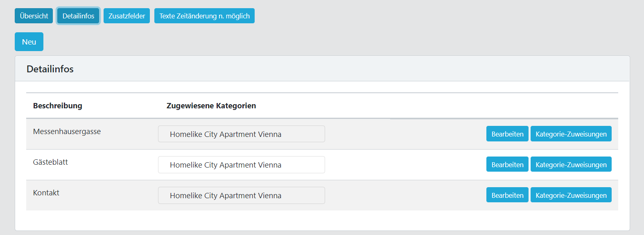The width and height of the screenshot is (644, 235).
Task: Edit the Gästeblatt entry via Bearbeiten
Action: click(x=507, y=165)
